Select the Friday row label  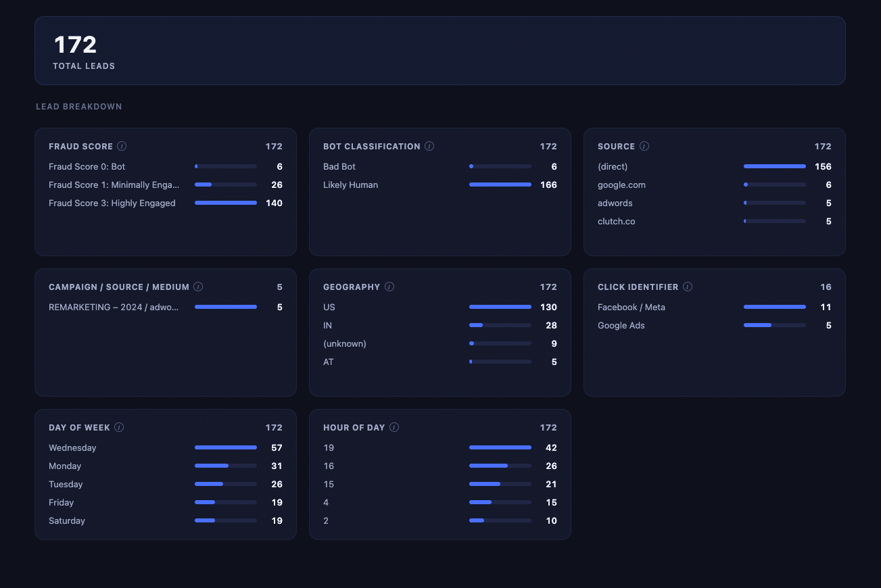(x=62, y=502)
